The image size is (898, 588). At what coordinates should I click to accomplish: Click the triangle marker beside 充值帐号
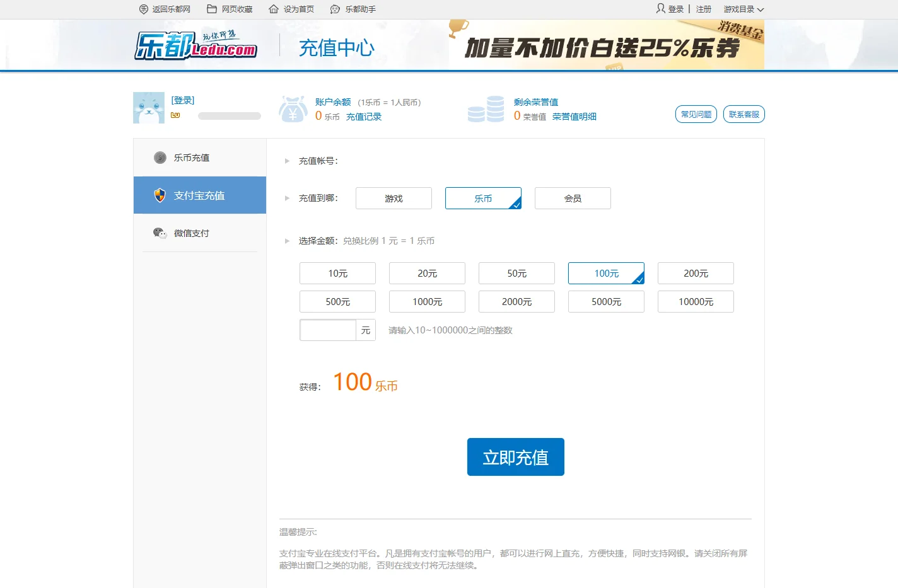287,161
